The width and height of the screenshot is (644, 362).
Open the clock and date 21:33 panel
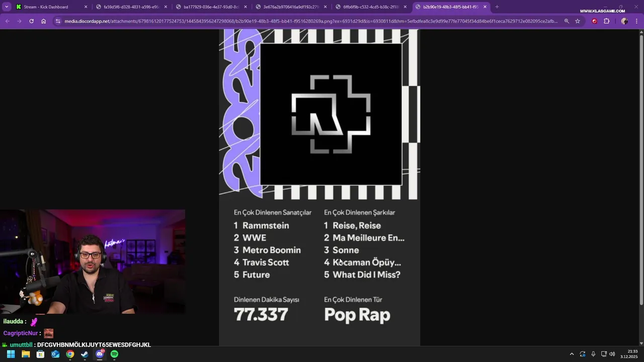[629, 354]
